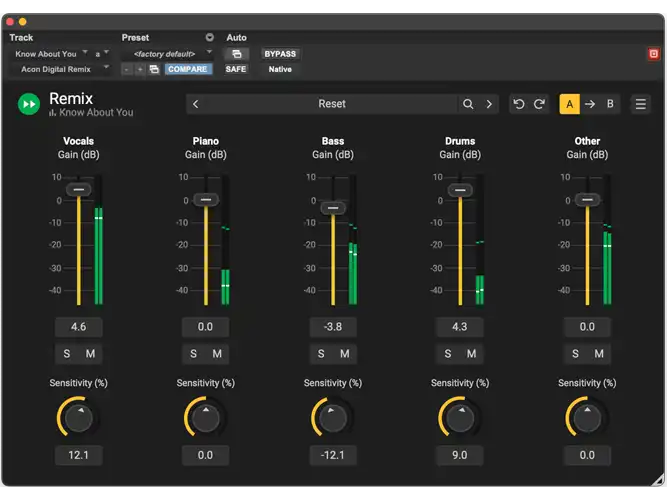Screen dimensions: 667x500
Task: Solo the Vocals stem
Action: pyautogui.click(x=67, y=354)
